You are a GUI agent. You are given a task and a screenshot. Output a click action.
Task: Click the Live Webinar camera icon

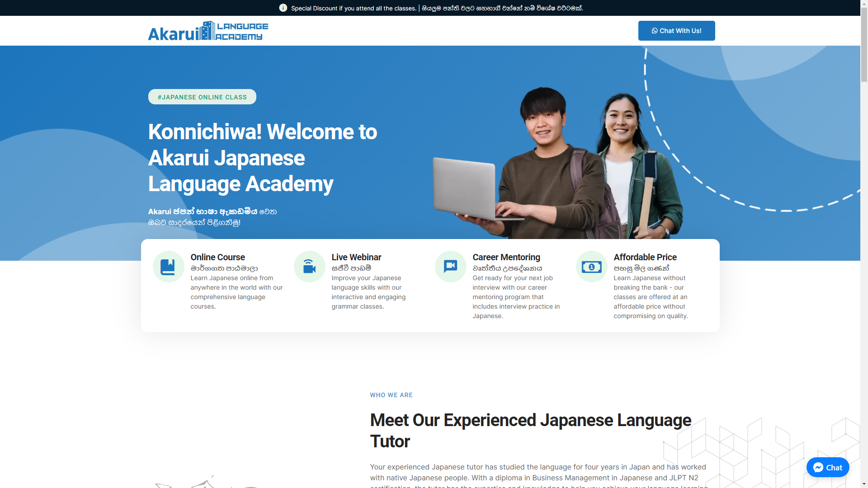point(309,267)
